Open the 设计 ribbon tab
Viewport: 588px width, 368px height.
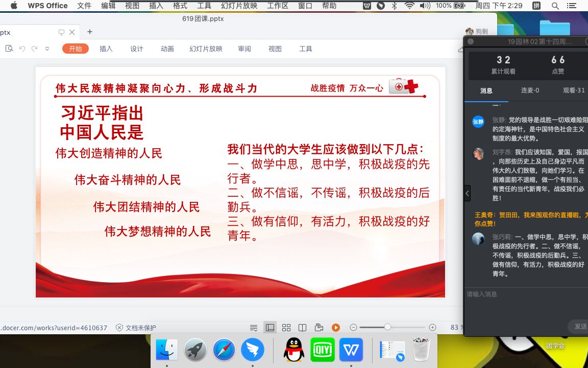[137, 49]
